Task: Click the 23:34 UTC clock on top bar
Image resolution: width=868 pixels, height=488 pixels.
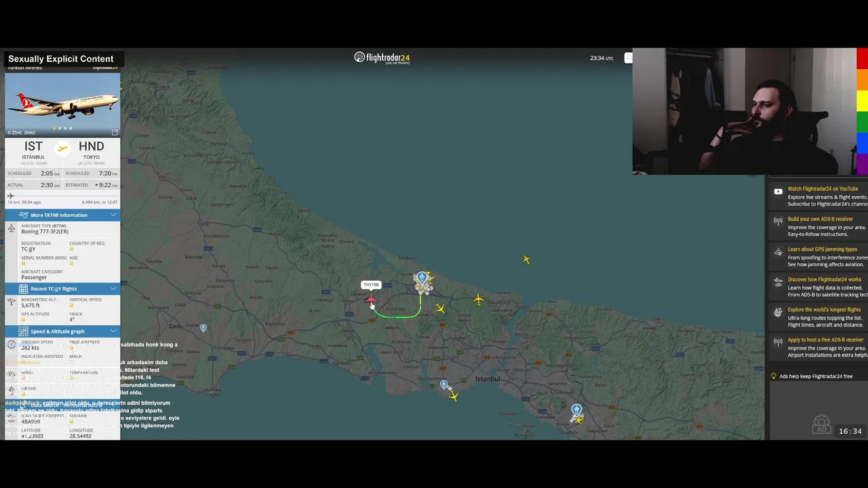Action: coord(601,58)
